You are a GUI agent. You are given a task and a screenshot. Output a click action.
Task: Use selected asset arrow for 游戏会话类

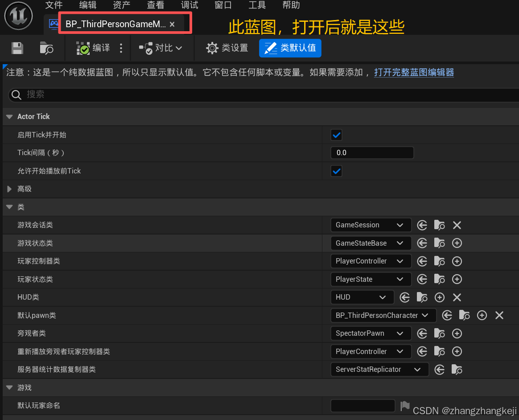(x=422, y=225)
